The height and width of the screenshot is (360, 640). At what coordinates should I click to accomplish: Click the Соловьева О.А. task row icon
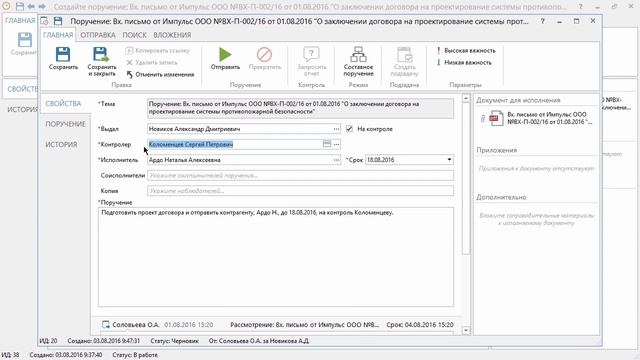coord(106,324)
